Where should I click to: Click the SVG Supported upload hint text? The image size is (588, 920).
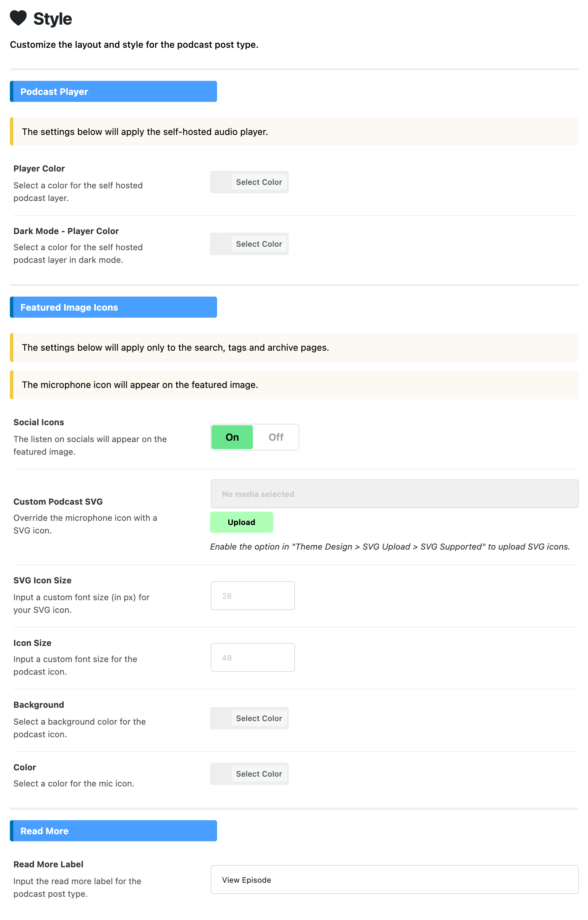point(390,547)
